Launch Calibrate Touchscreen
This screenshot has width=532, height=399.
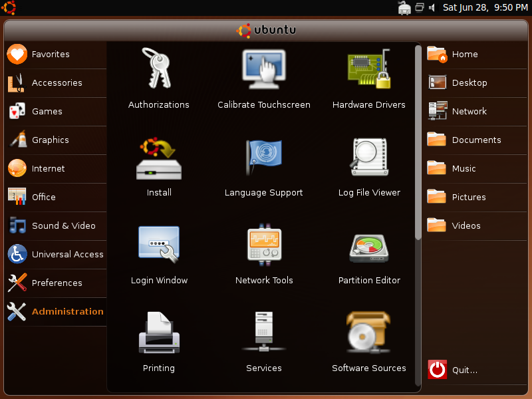click(x=264, y=69)
